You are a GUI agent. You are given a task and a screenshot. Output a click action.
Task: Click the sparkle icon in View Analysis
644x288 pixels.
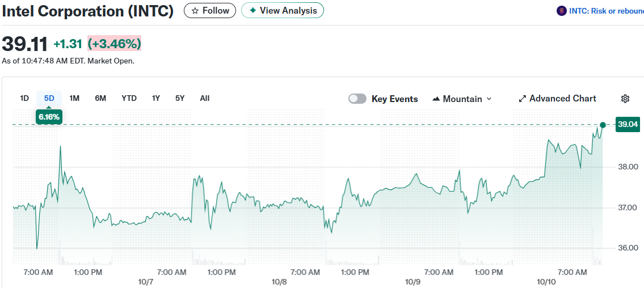coord(253,10)
